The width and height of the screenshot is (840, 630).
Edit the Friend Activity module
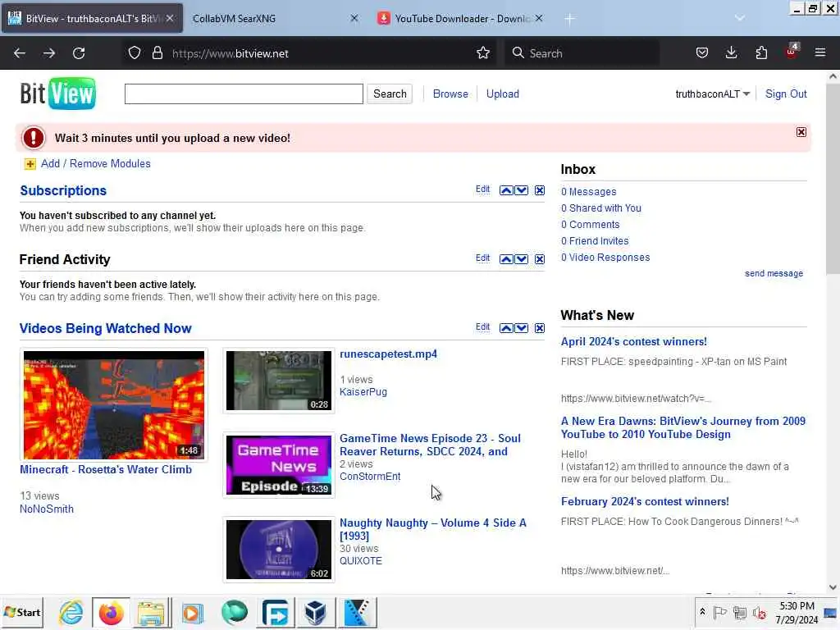point(482,258)
